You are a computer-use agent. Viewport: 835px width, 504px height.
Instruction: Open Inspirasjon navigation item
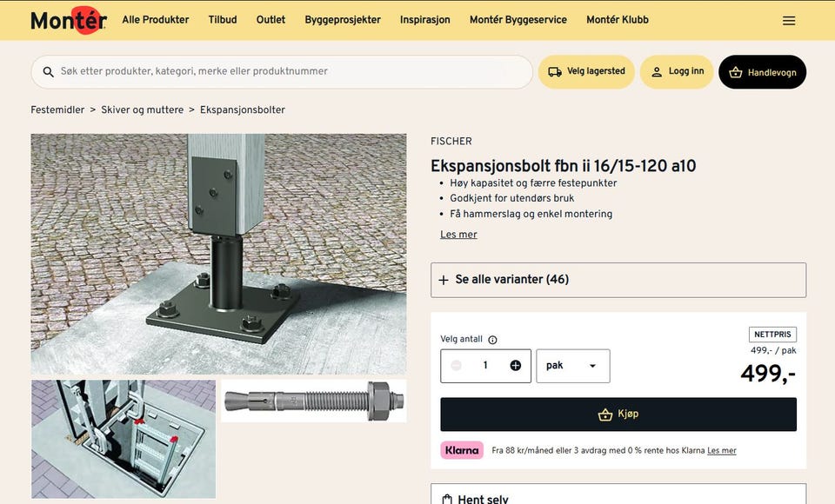pos(425,20)
